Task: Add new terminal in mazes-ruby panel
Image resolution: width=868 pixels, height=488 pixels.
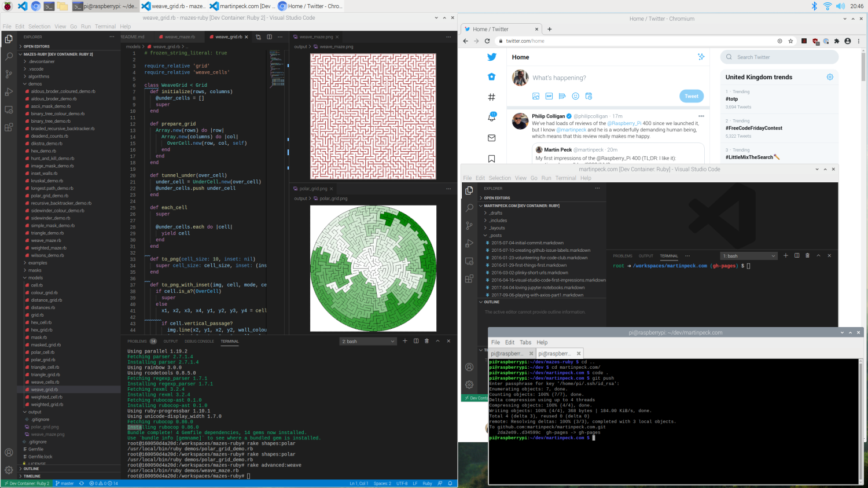Action: tap(405, 341)
